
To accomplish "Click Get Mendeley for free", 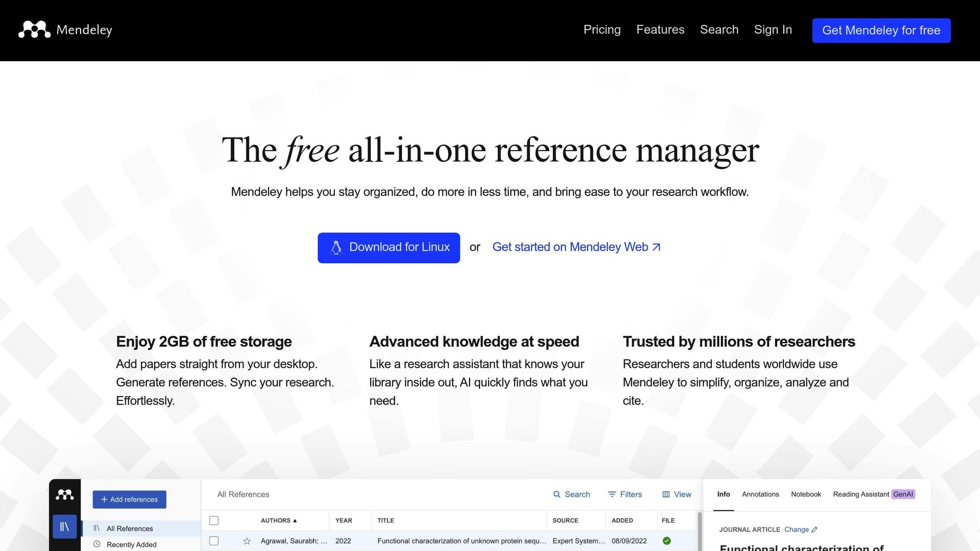I will [881, 30].
